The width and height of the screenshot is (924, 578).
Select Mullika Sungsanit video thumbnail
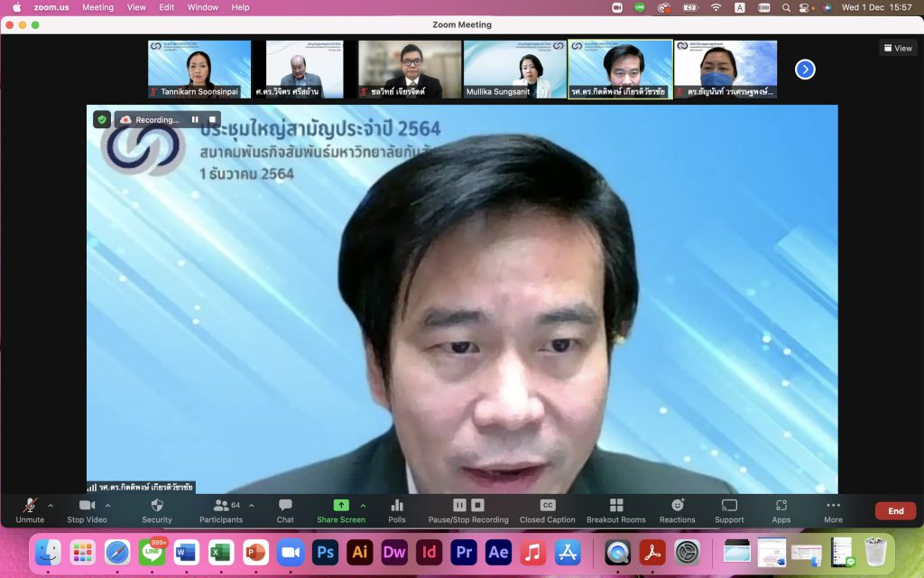(515, 69)
